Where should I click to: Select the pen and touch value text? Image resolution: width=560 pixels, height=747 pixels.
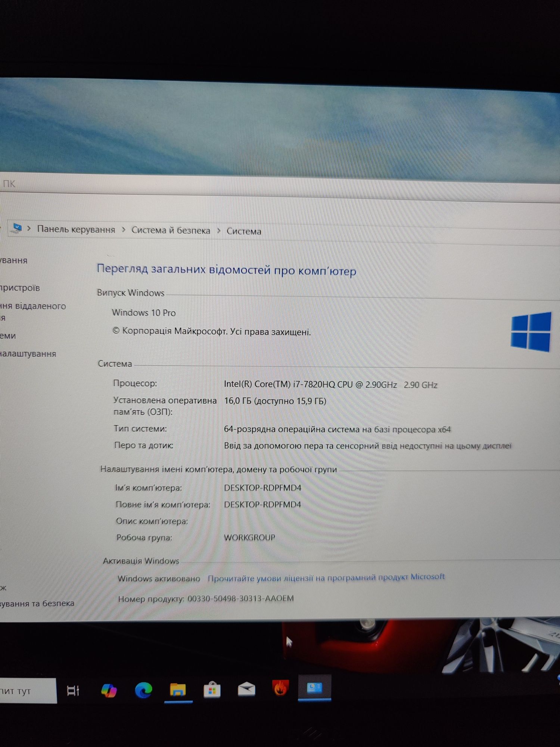[368, 446]
